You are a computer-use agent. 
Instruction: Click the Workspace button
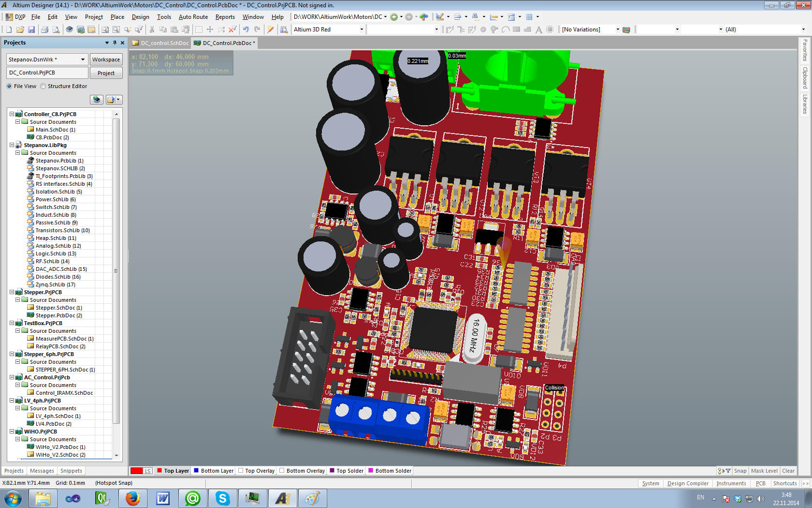pos(106,60)
